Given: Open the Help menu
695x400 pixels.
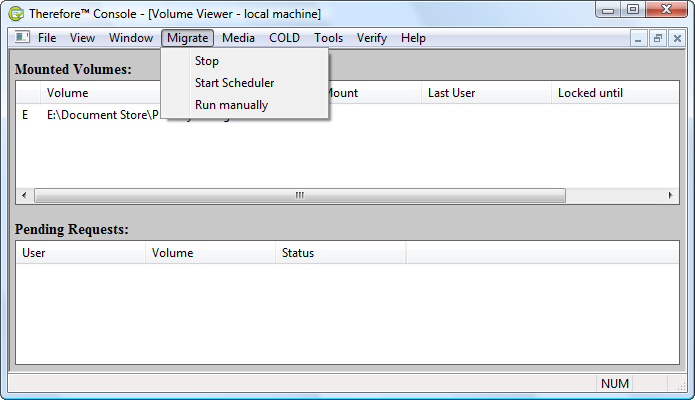Looking at the screenshot, I should [413, 38].
